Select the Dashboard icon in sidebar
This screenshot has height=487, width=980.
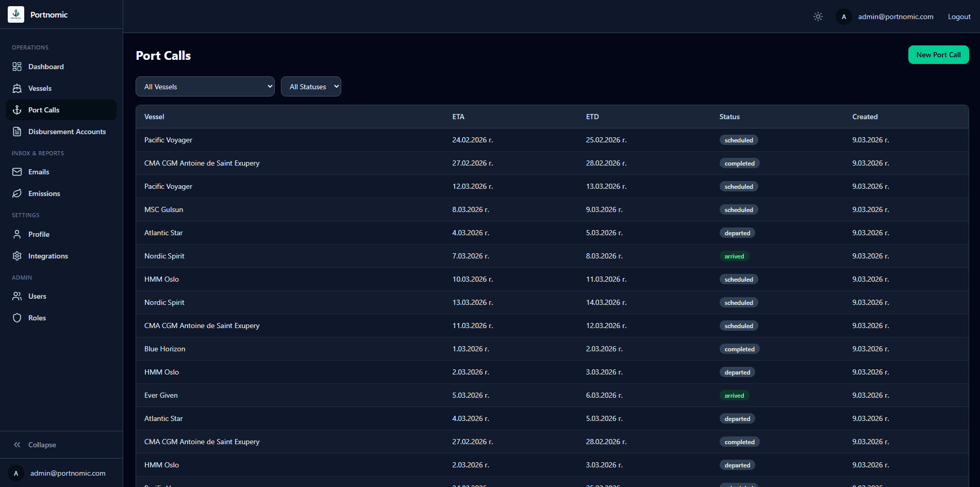click(17, 67)
